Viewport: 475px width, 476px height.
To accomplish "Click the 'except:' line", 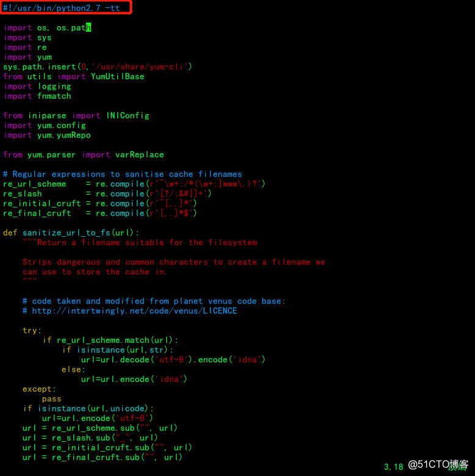I will pyautogui.click(x=39, y=389).
